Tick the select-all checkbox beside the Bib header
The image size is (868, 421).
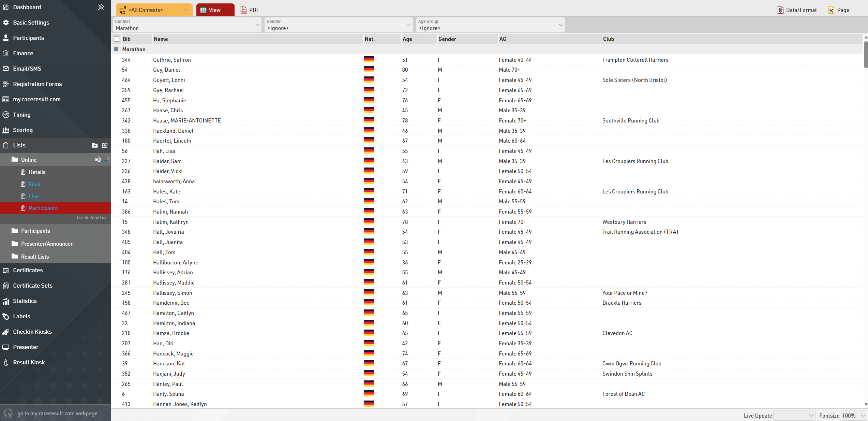(117, 39)
